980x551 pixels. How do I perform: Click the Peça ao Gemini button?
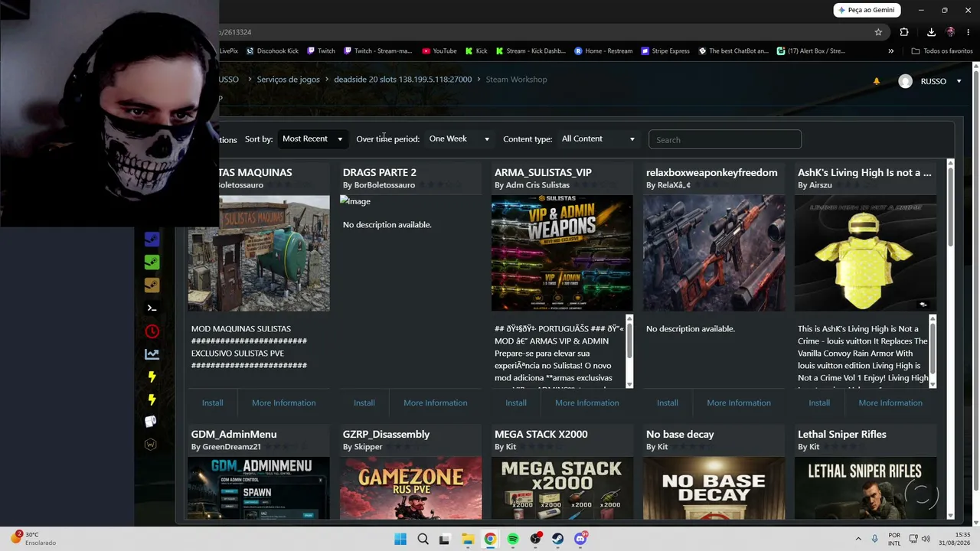(x=867, y=10)
